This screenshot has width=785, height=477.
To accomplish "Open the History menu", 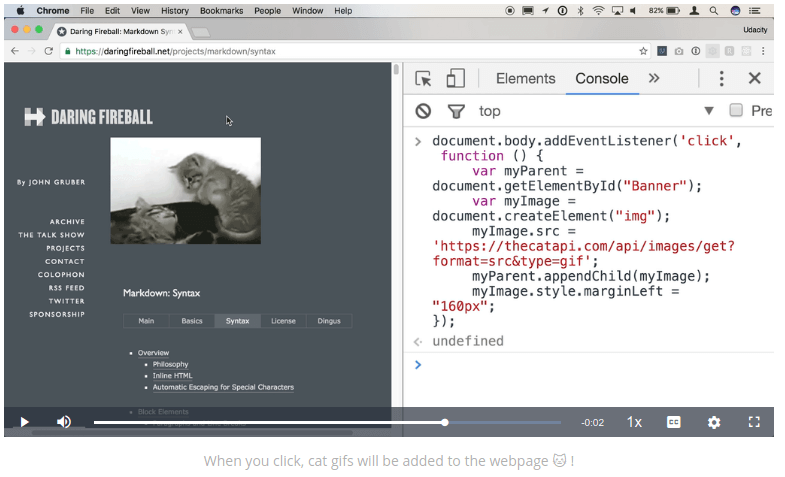I will [175, 11].
